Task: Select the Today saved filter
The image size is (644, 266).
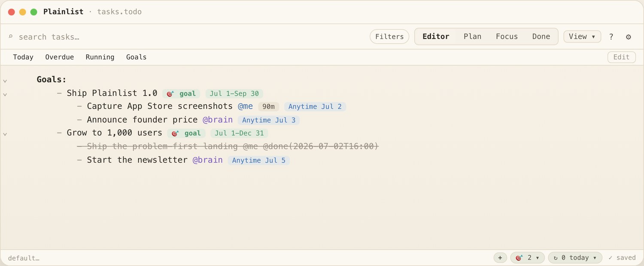Action: (x=23, y=57)
